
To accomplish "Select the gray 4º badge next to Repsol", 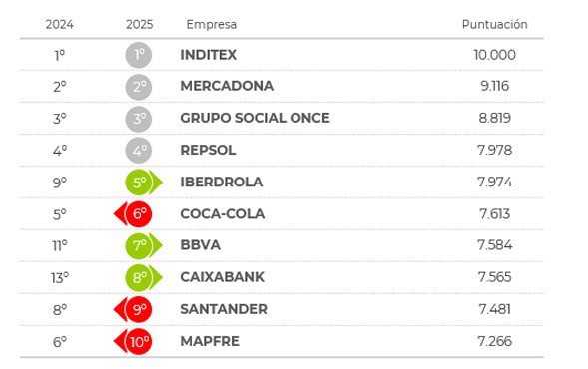I will [139, 151].
